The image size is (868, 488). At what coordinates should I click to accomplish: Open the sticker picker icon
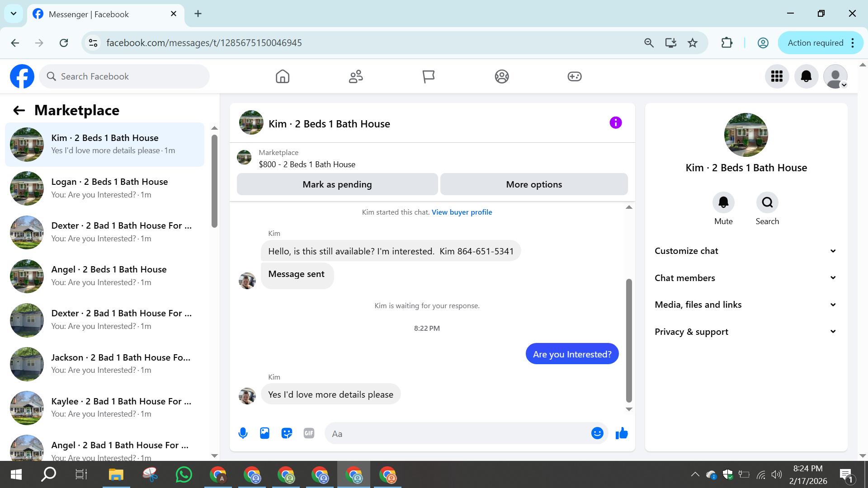point(287,433)
